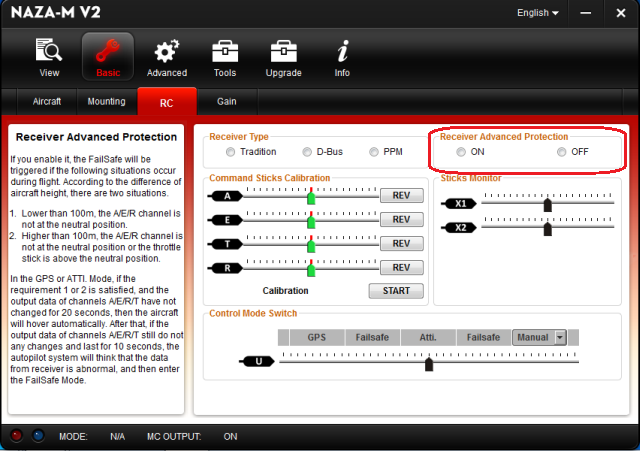Open the Info section icon
This screenshot has width=640, height=451.
pyautogui.click(x=342, y=51)
